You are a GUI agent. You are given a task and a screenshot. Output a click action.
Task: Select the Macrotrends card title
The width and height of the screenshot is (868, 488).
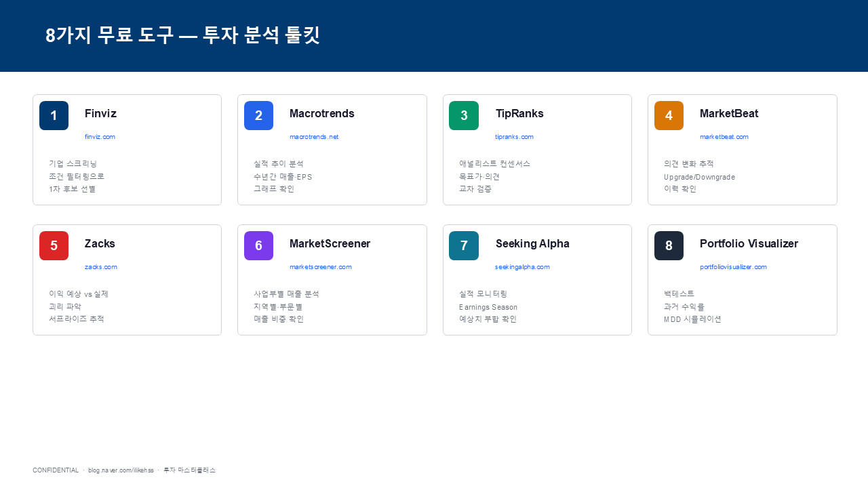pyautogui.click(x=322, y=113)
